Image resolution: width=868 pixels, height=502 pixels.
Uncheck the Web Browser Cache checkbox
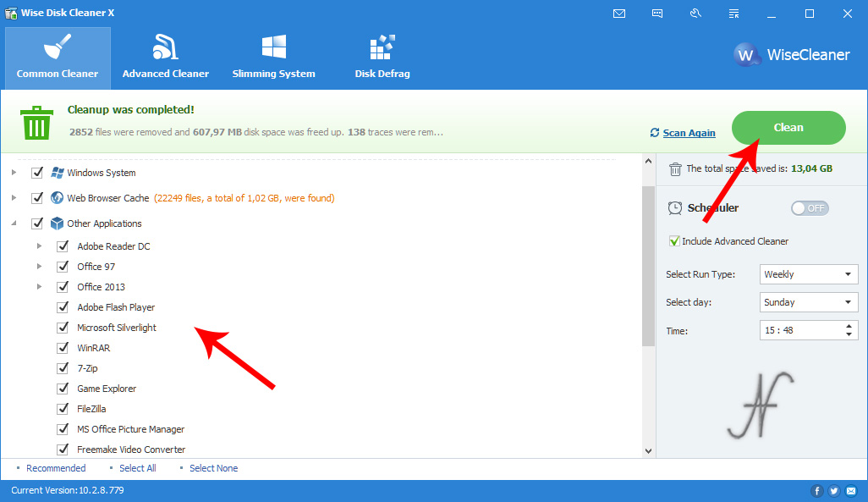[x=37, y=198]
